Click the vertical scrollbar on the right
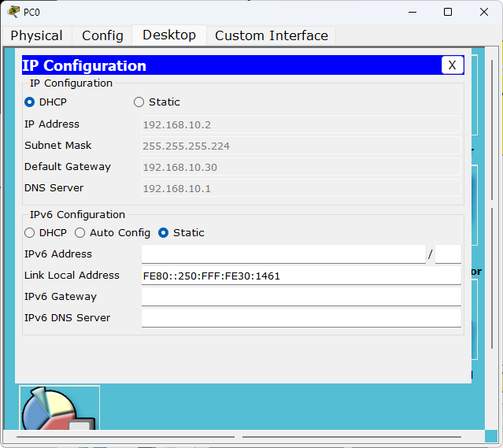This screenshot has width=503, height=448. point(492,204)
